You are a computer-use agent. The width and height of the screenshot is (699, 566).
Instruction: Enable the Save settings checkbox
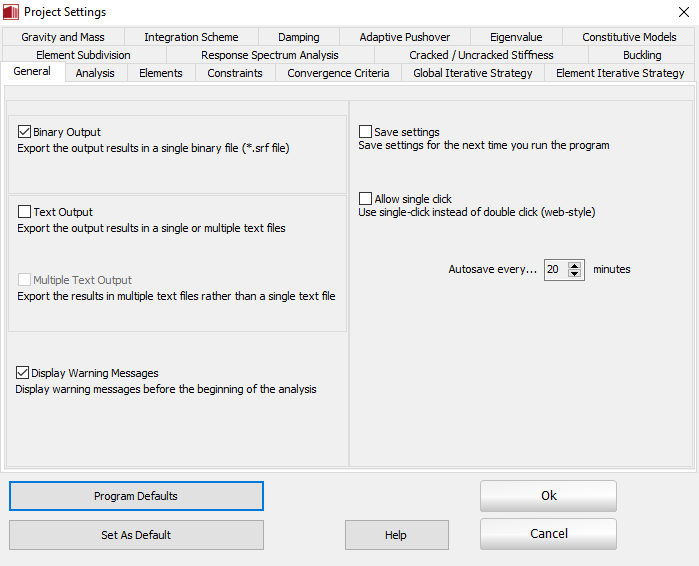click(366, 132)
